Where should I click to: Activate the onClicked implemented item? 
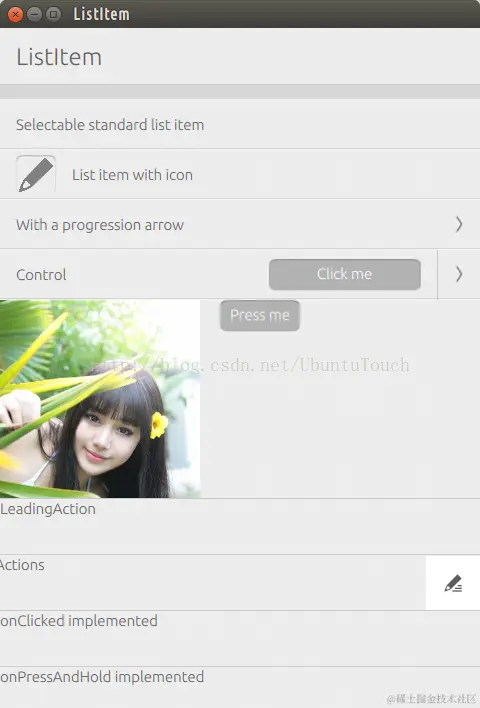[240, 638]
